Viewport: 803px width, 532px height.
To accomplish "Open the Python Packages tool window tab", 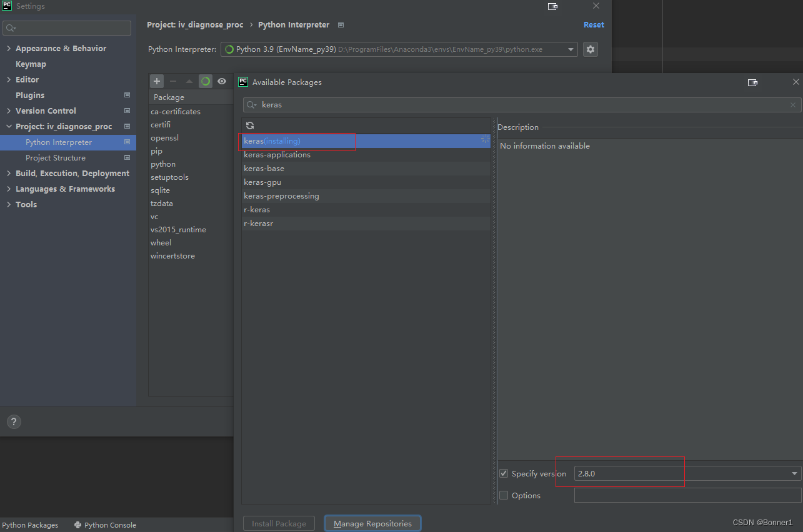I will 30,525.
